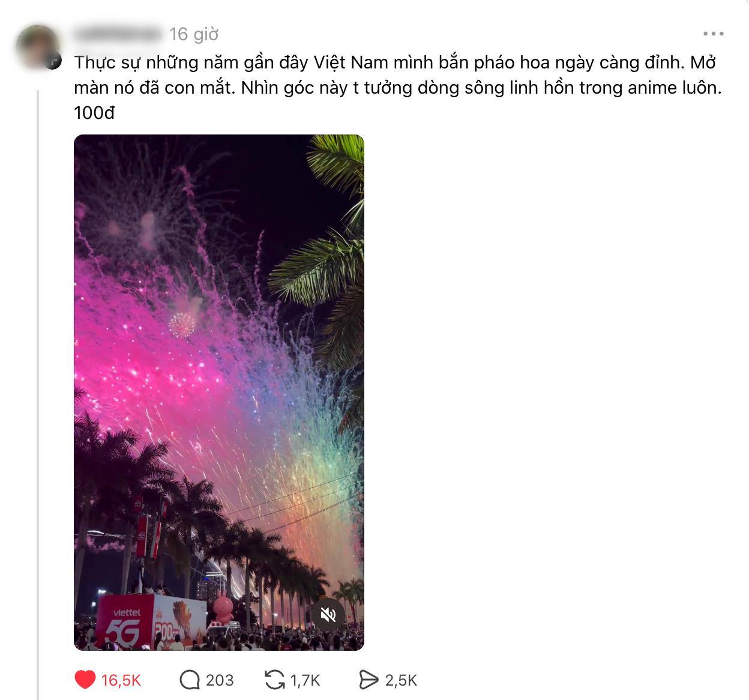Unmute the video with the speaker icon
Screen dimensions: 749x700
(328, 615)
